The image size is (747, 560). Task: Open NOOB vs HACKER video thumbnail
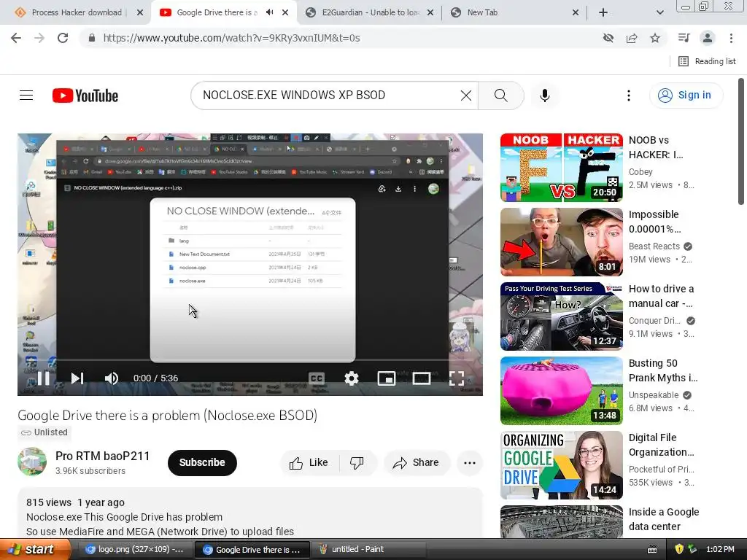click(561, 168)
